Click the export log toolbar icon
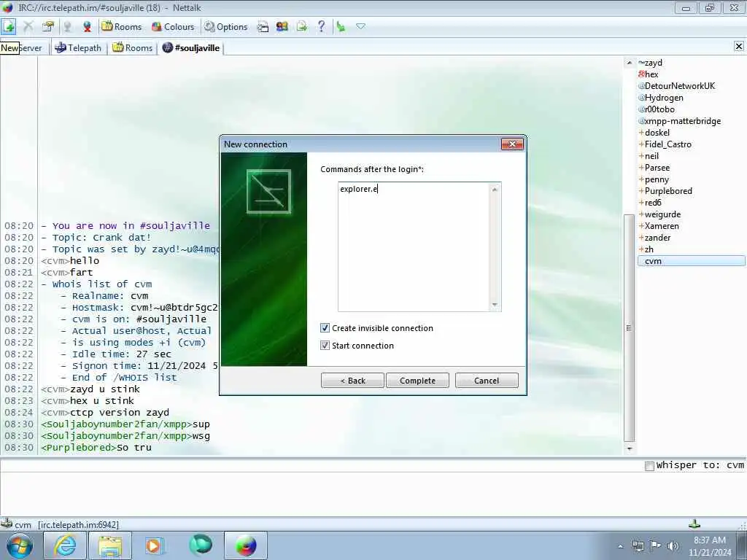 pos(301,27)
